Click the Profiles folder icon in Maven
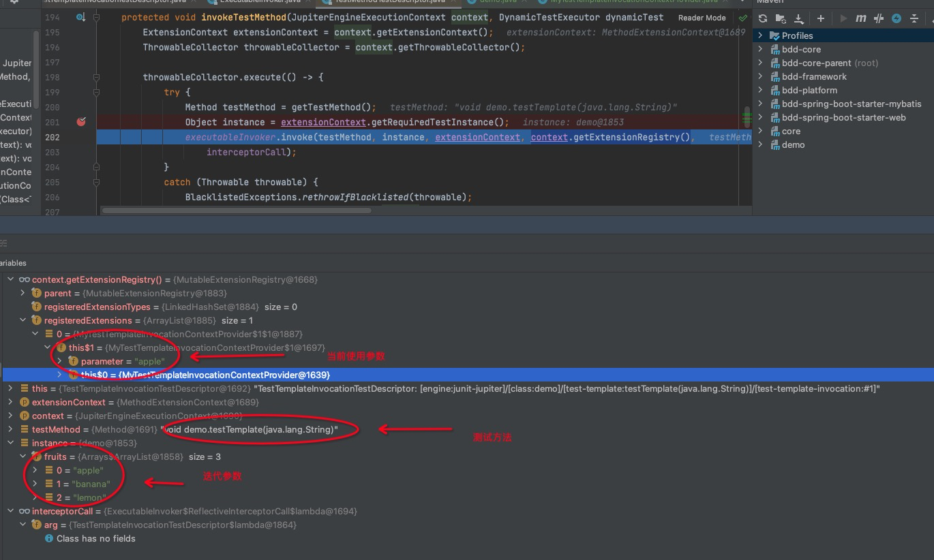Screen dimensions: 934x560 (x=774, y=35)
